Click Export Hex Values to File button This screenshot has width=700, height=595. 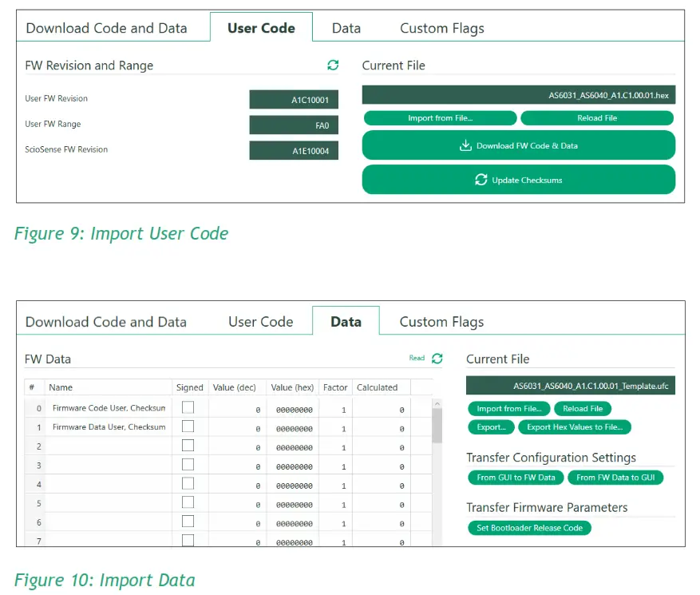tap(575, 427)
